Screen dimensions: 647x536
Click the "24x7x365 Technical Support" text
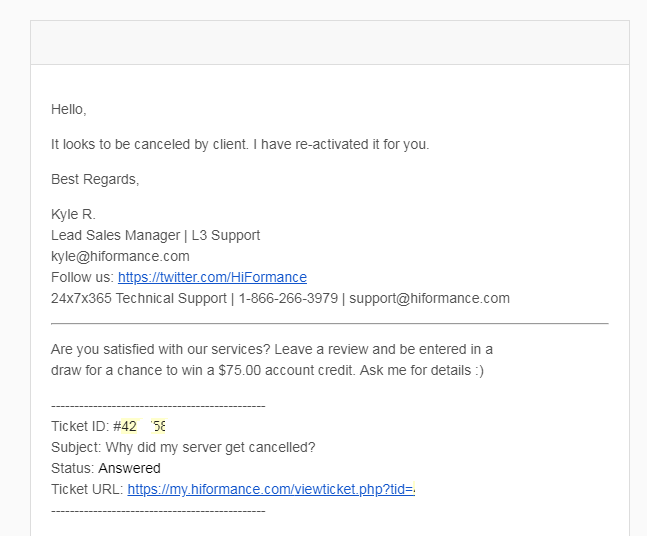139,298
